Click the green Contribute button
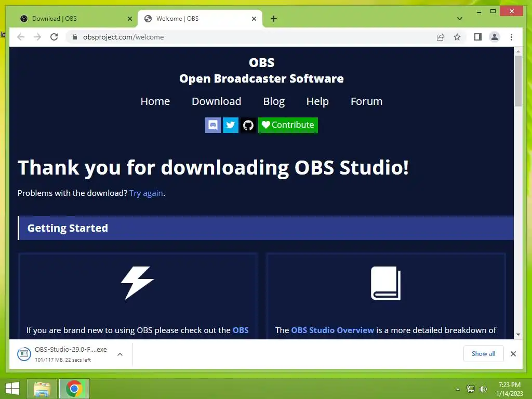This screenshot has width=532, height=399. pyautogui.click(x=288, y=125)
